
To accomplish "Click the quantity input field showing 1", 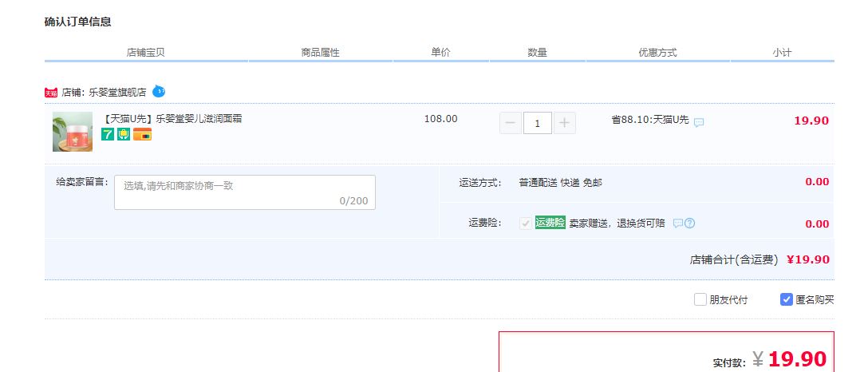I will tap(538, 123).
